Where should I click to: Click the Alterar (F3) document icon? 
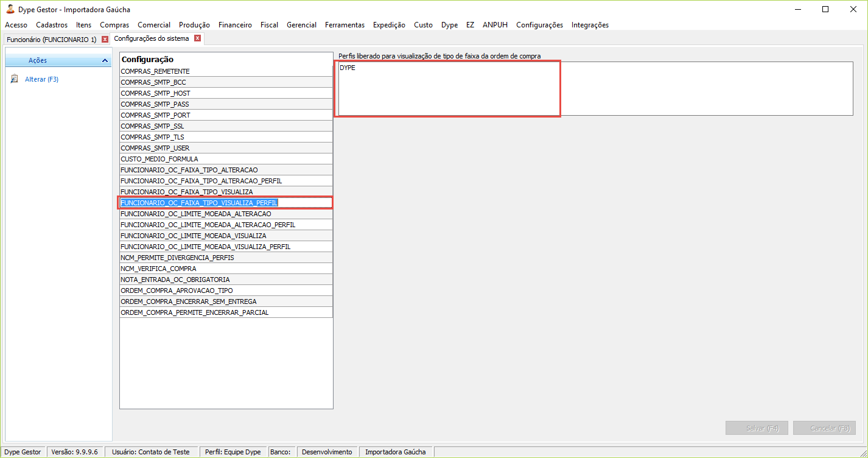coord(15,79)
